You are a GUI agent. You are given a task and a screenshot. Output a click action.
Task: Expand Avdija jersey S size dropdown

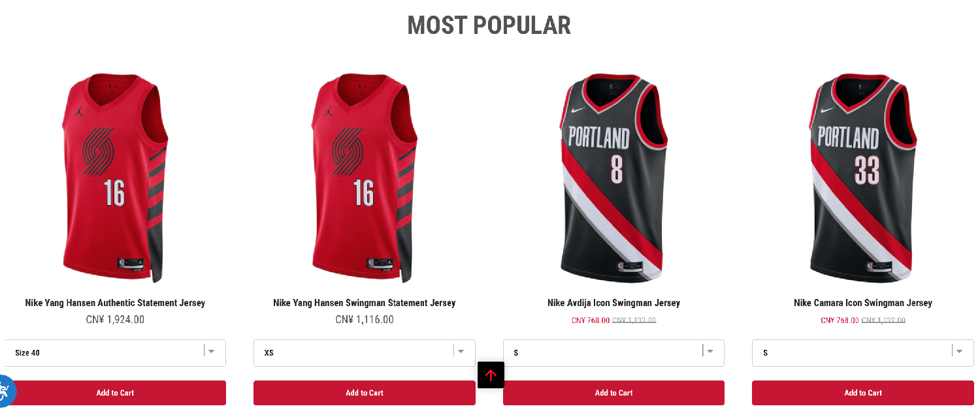click(613, 353)
